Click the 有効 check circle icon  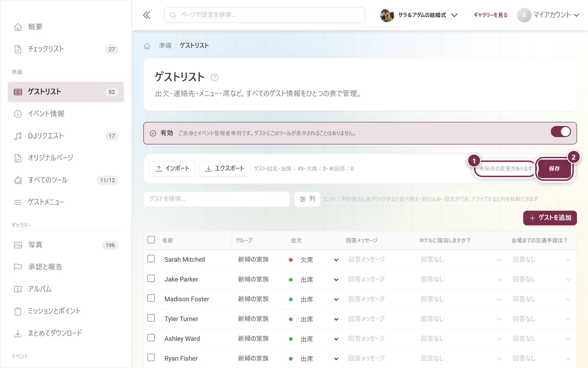(x=153, y=133)
